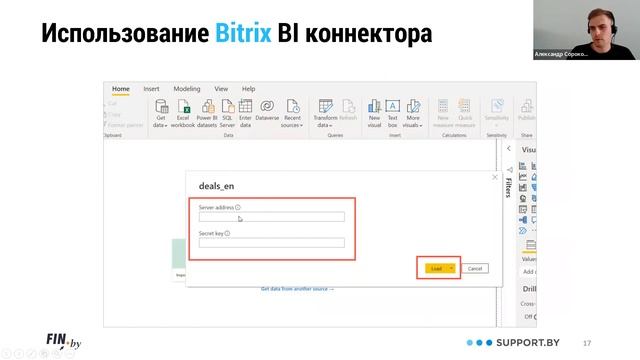Open Recent sources list
This screenshot has width=640, height=360.
coord(292,113)
